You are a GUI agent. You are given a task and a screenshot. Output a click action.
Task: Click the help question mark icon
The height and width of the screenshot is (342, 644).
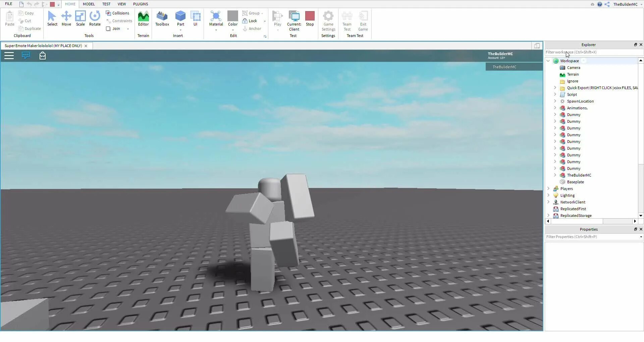tap(600, 4)
